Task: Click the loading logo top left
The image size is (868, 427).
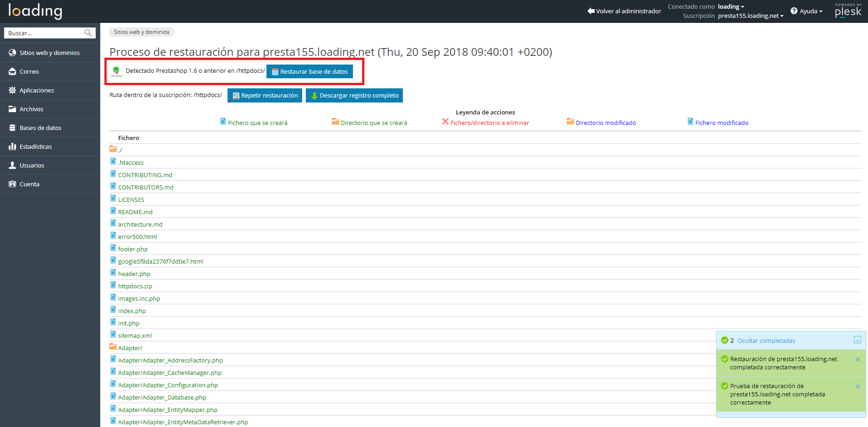Action: (x=35, y=11)
